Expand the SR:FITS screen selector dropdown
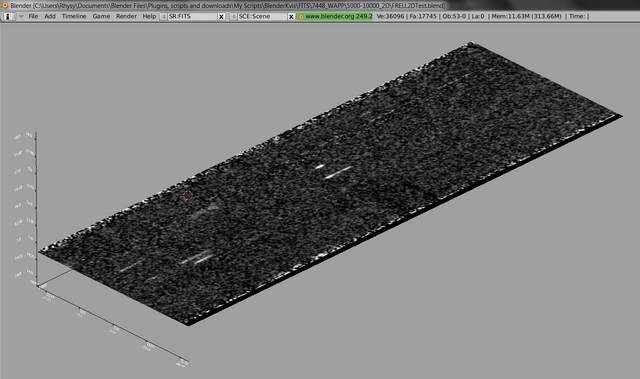 tap(164, 16)
